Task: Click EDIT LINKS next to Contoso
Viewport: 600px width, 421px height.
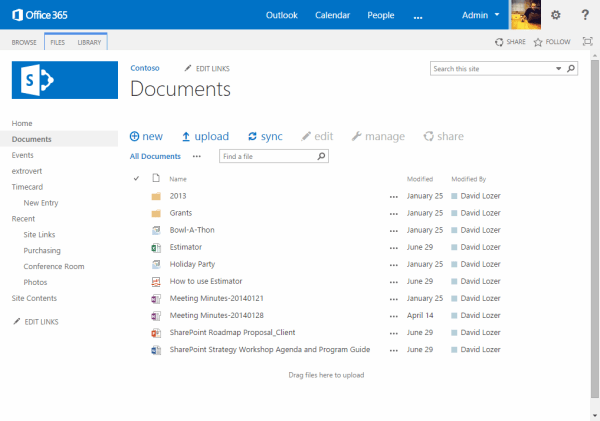Action: (207, 69)
